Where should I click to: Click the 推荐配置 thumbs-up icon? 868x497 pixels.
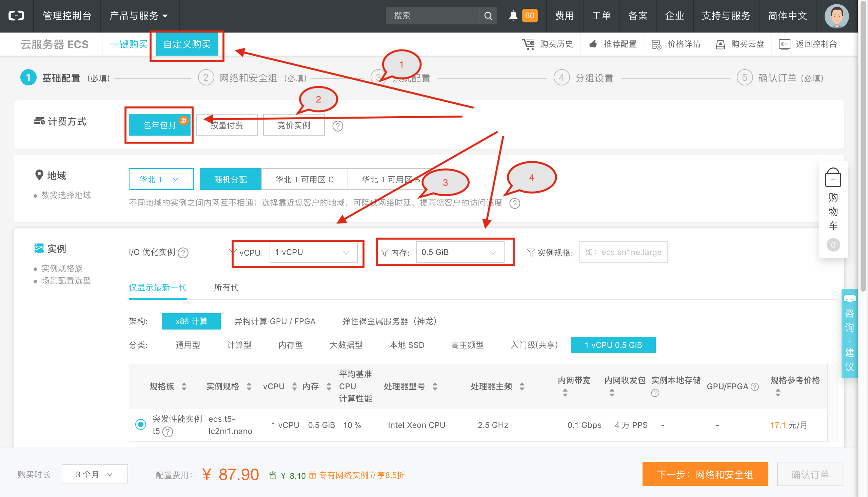[x=593, y=44]
